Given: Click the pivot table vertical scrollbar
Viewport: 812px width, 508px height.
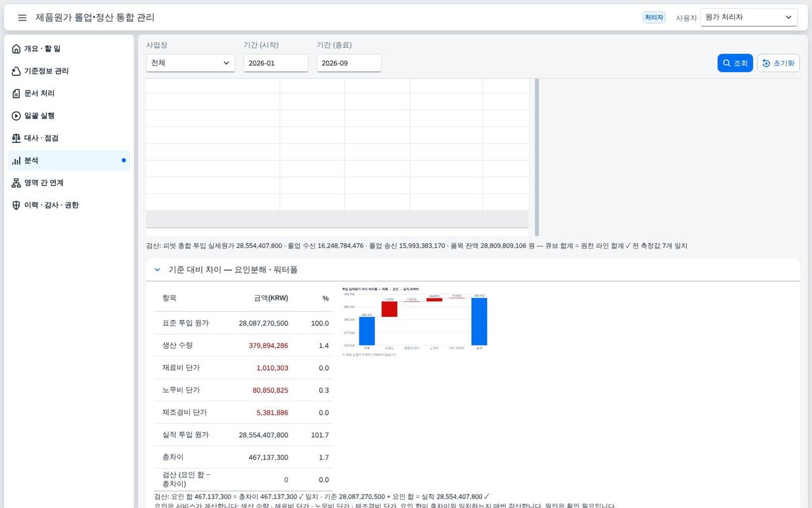Looking at the screenshot, I should 537,157.
